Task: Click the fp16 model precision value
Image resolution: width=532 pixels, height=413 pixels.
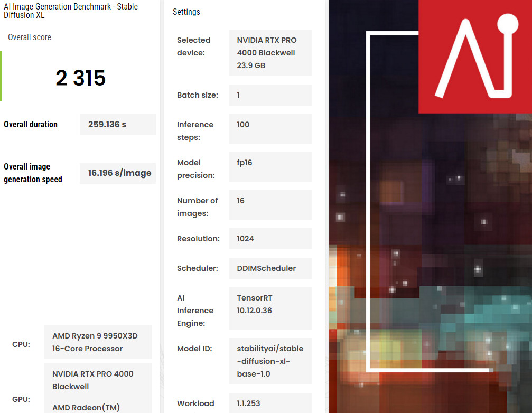Action: click(270, 167)
